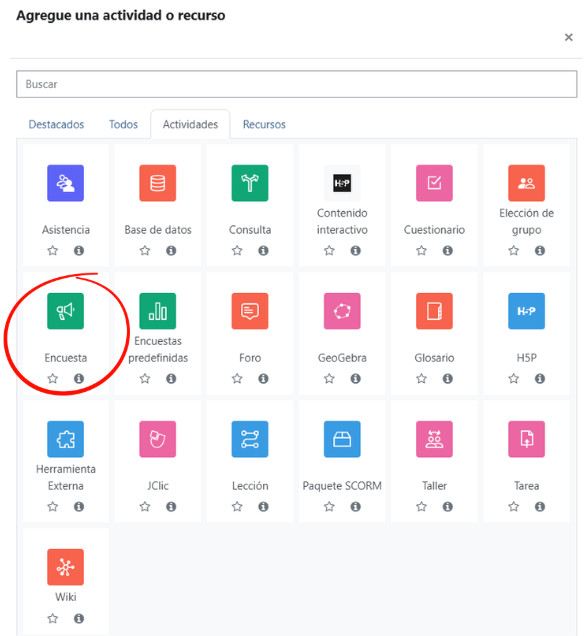587x636 pixels.
Task: Select the Lección activity icon
Action: (x=250, y=439)
